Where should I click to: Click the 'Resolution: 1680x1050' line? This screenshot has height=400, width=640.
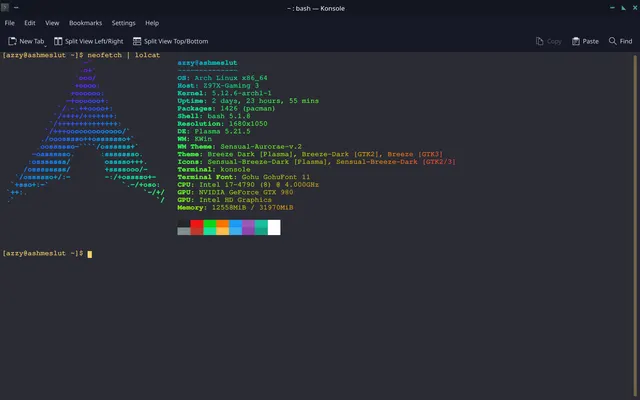pyautogui.click(x=222, y=124)
